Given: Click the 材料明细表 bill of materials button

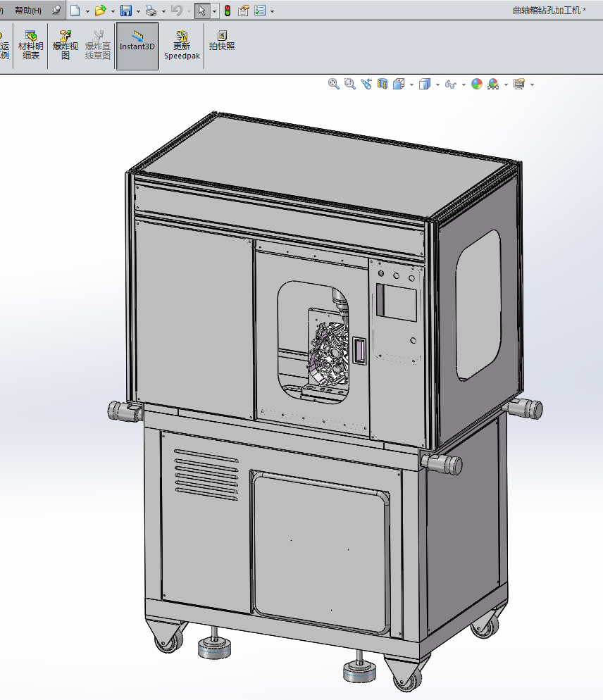Looking at the screenshot, I should [30, 45].
